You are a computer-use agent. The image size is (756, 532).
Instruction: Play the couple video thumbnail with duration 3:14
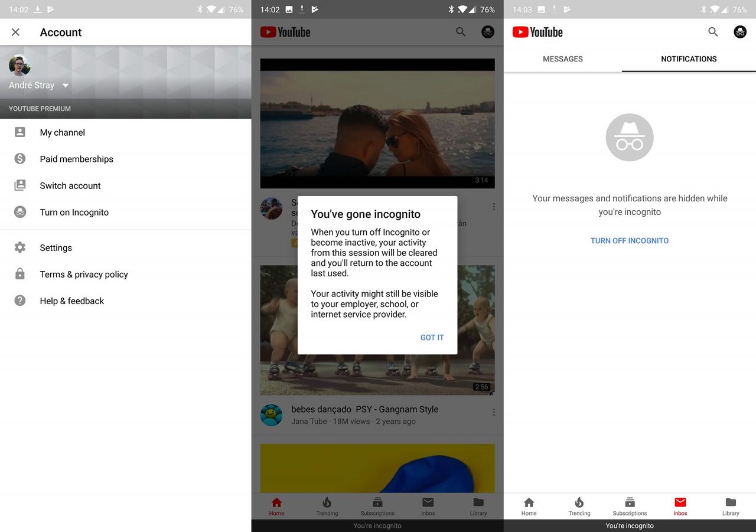pyautogui.click(x=377, y=123)
